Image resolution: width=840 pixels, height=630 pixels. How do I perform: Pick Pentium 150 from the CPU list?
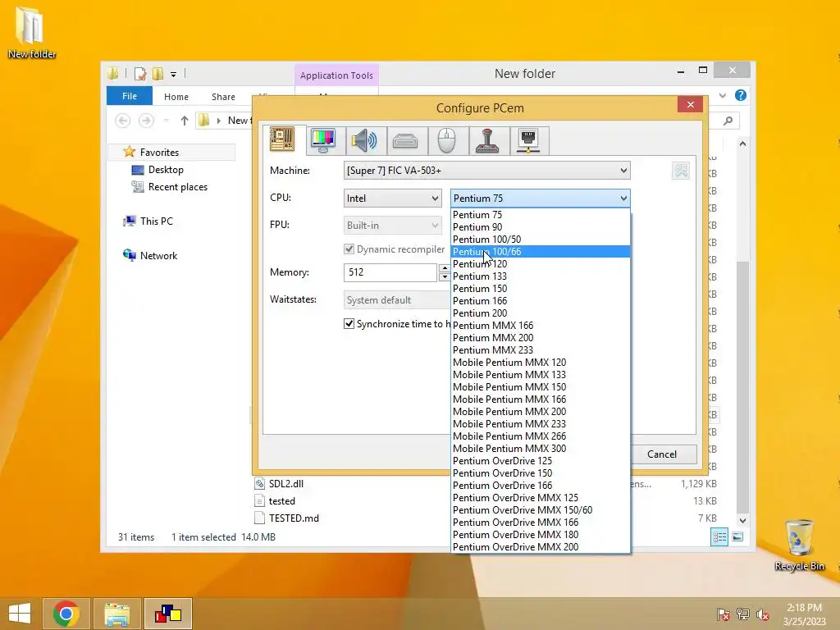point(541,289)
